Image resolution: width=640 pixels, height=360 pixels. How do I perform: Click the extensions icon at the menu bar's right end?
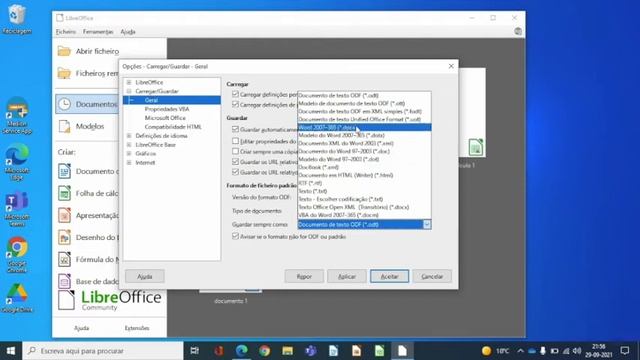point(518,31)
